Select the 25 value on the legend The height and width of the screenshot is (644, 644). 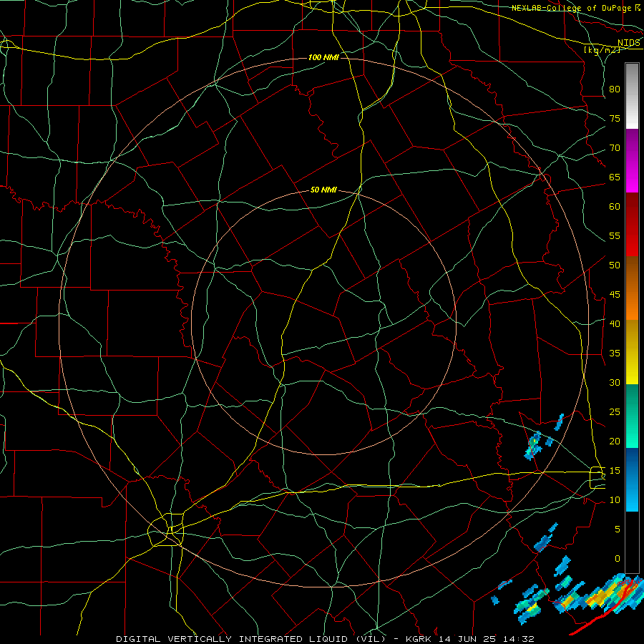[615, 412]
